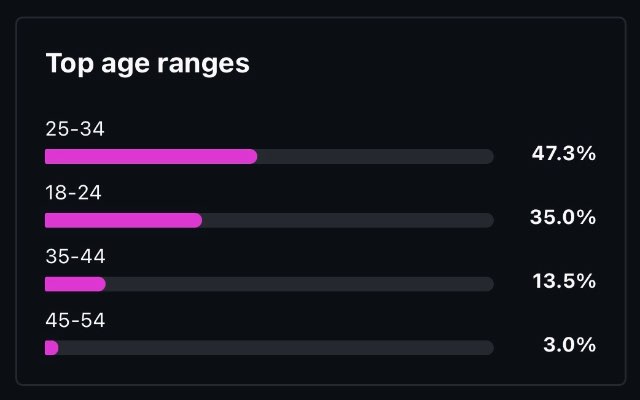Click the unfilled gray track of the 35-44 bar
Viewport: 640px width, 400px height.
coord(300,284)
